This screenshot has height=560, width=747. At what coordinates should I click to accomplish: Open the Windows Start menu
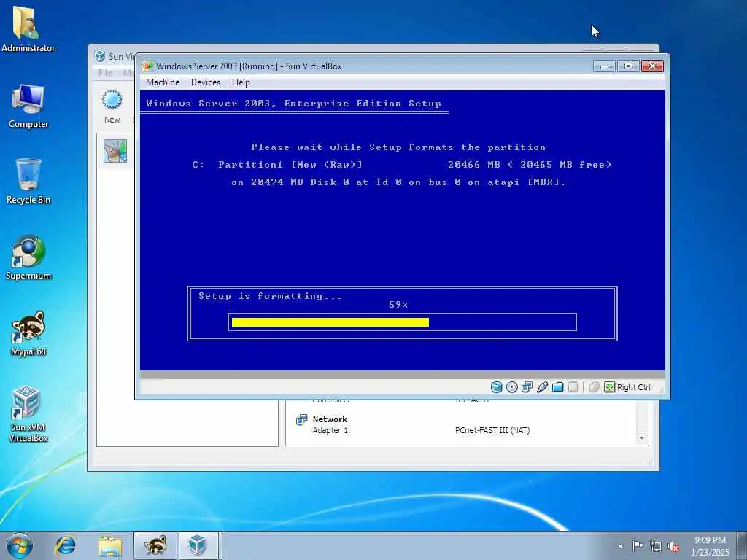tap(20, 545)
